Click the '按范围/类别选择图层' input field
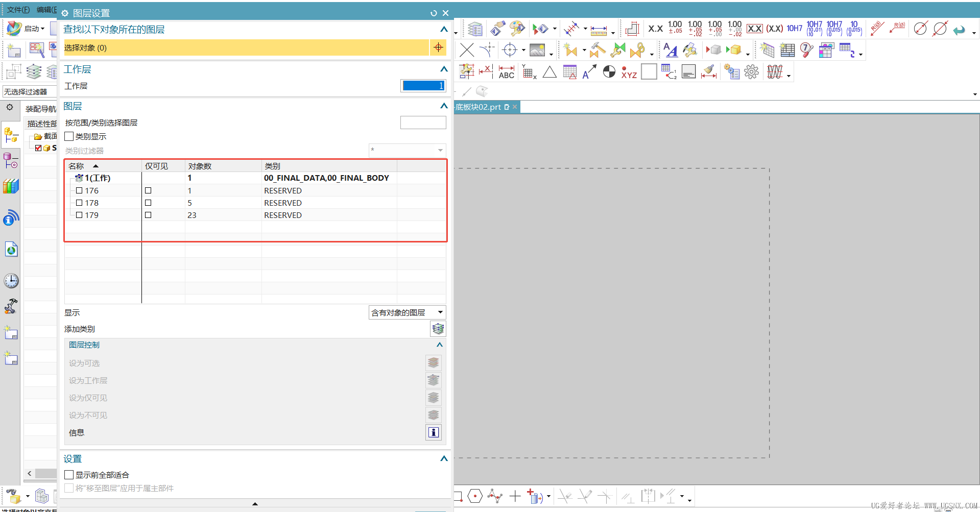Screen dimensions: 980x512 coord(423,123)
